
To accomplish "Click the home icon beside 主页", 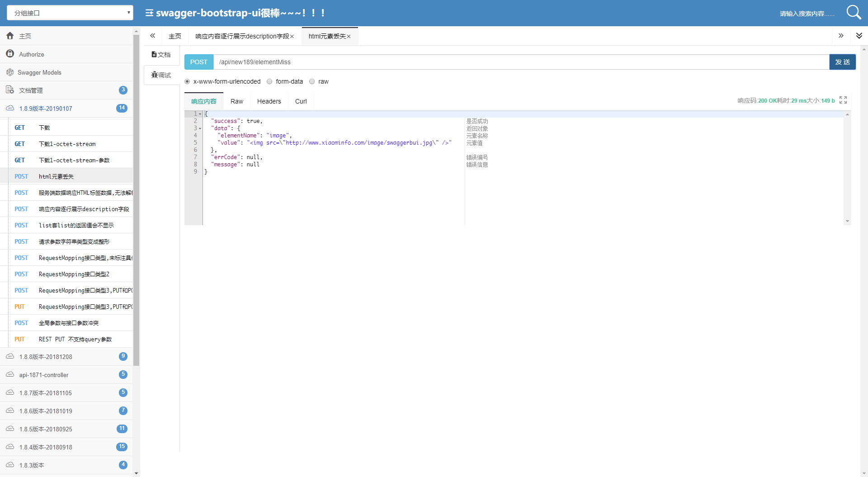I will (10, 36).
